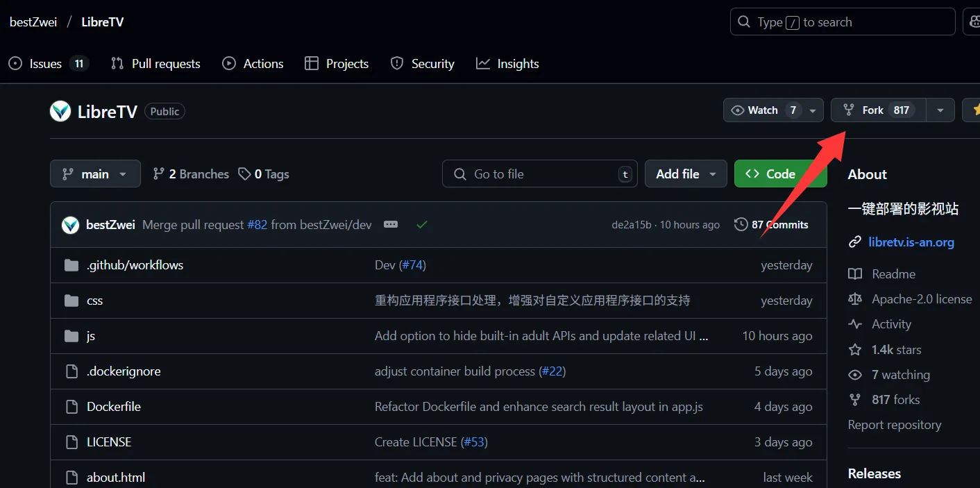Viewport: 980px width, 488px height.
Task: Open pull request #82 link
Action: [257, 225]
